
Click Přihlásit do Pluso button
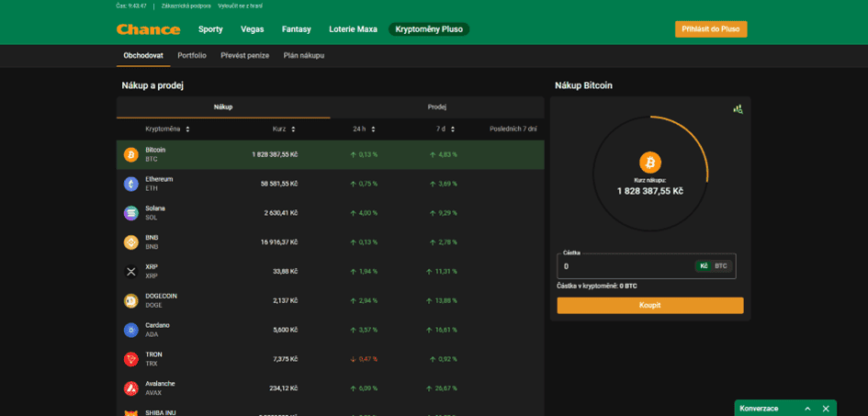point(711,29)
